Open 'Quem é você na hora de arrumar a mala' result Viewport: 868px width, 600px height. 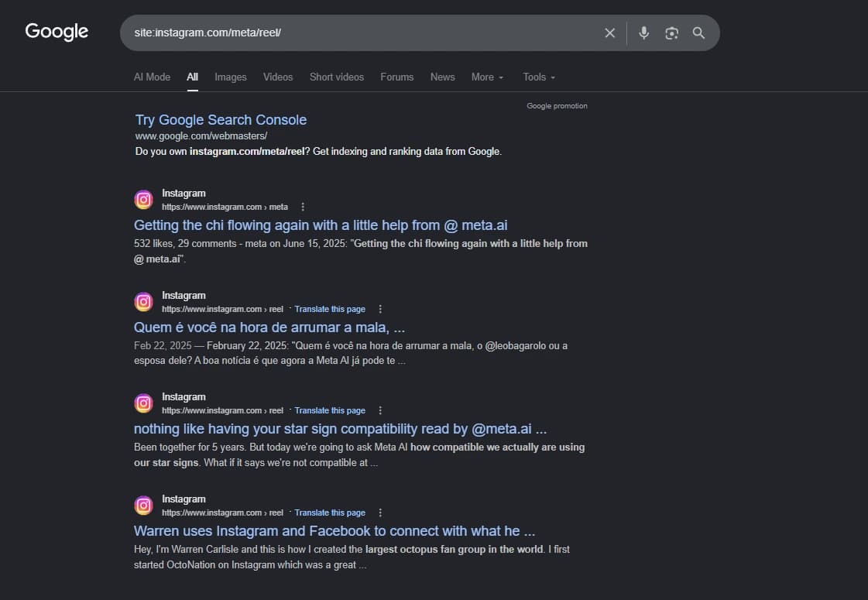pos(269,327)
